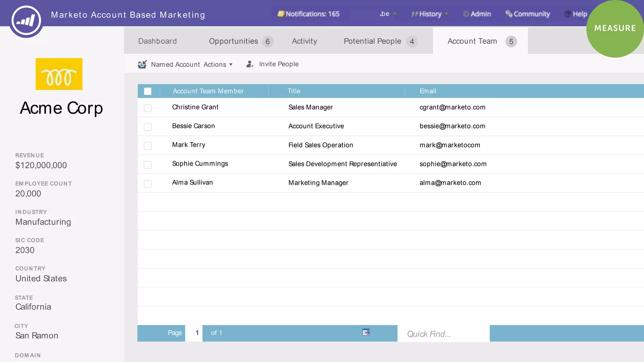Click the Quick Find search field
The width and height of the screenshot is (644, 362).
coord(443,333)
